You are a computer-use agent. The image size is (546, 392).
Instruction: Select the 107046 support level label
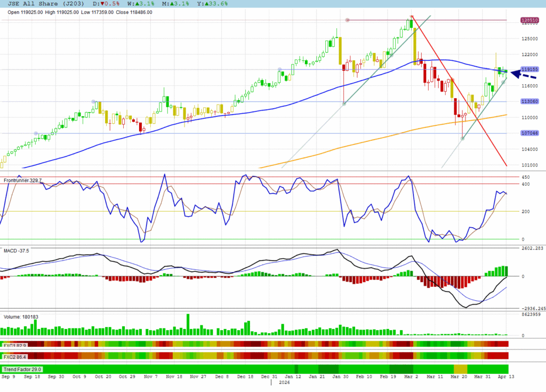pyautogui.click(x=528, y=134)
